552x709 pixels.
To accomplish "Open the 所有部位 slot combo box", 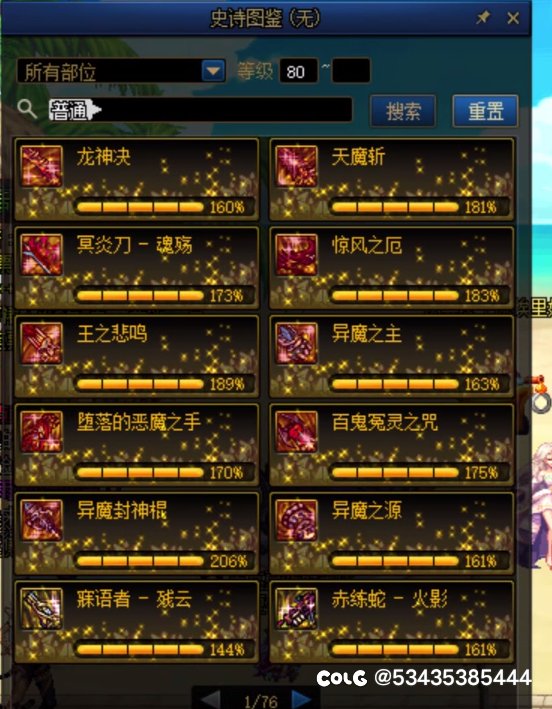I will [121, 71].
